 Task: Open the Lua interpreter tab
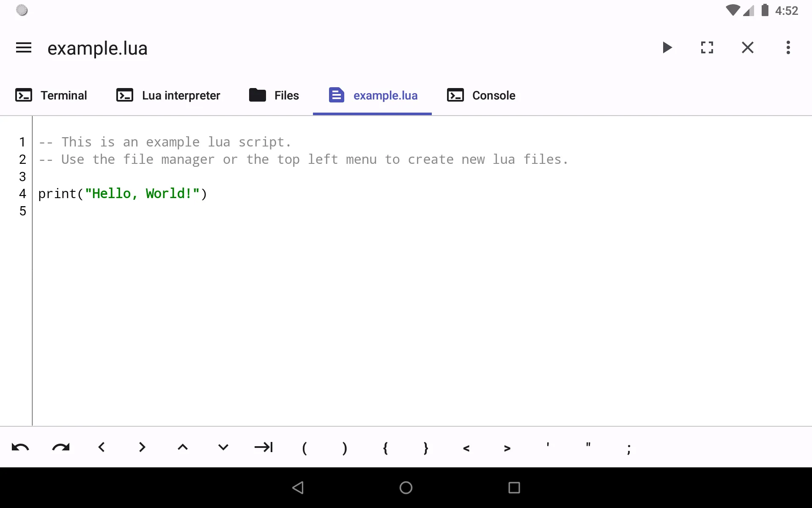tap(168, 95)
